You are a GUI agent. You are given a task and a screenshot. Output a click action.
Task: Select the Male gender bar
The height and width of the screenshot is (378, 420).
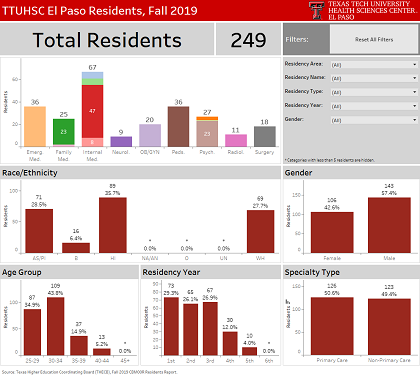click(x=389, y=225)
